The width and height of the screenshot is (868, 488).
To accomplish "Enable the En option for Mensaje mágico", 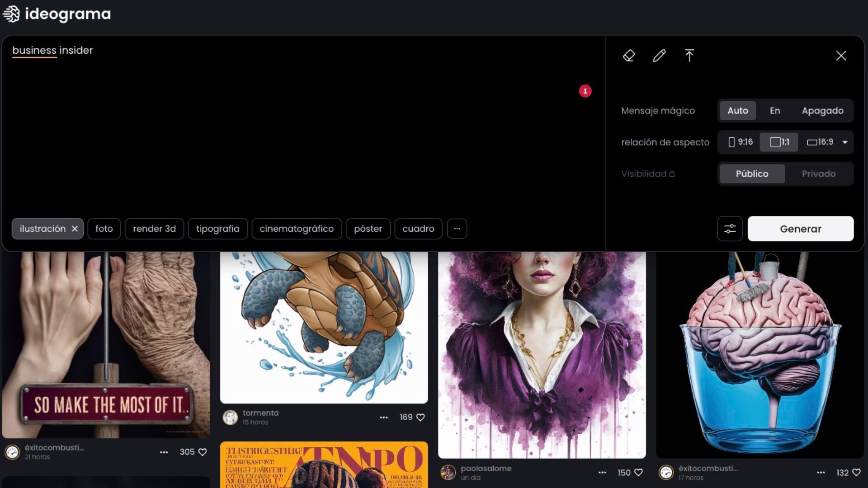I will point(775,110).
